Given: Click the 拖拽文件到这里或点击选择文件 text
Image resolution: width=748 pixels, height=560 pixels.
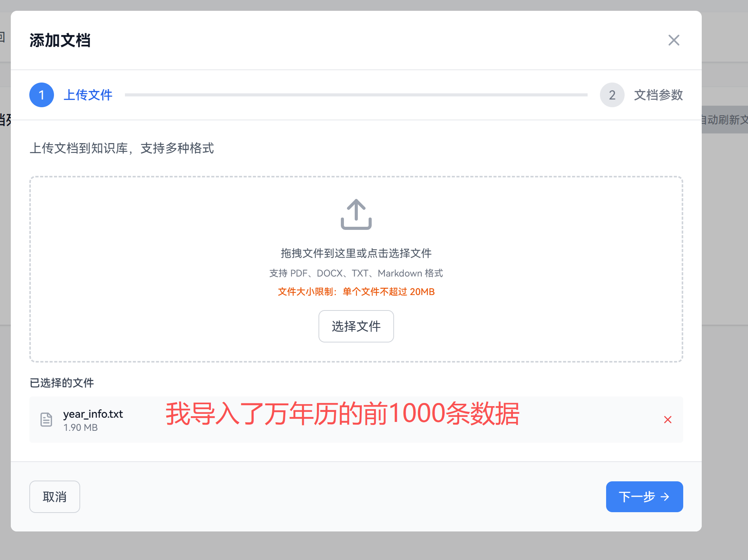Looking at the screenshot, I should (356, 253).
